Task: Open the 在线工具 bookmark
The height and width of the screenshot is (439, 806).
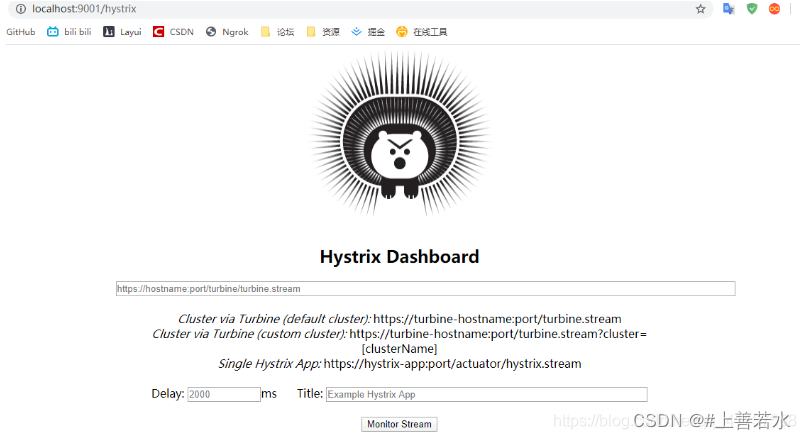Action: click(422, 32)
